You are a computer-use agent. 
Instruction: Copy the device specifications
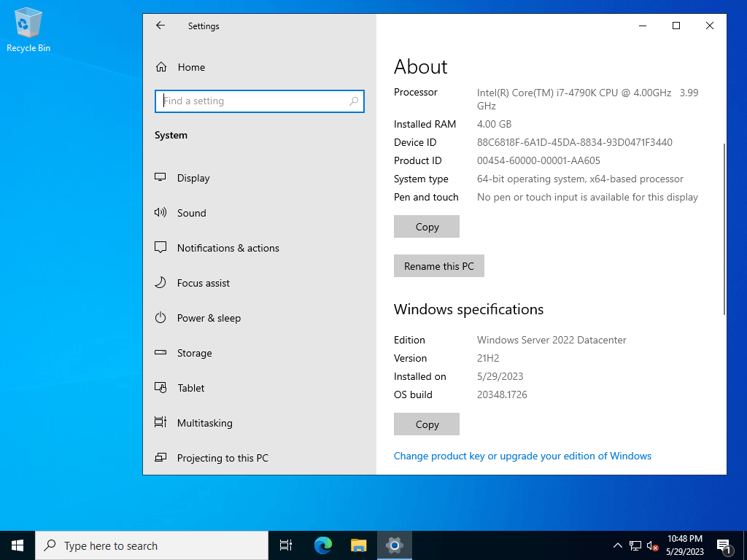click(x=427, y=227)
